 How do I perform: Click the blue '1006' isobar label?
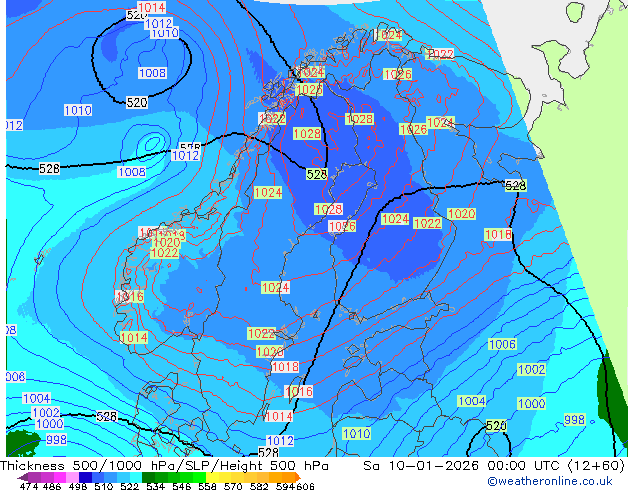(x=502, y=344)
